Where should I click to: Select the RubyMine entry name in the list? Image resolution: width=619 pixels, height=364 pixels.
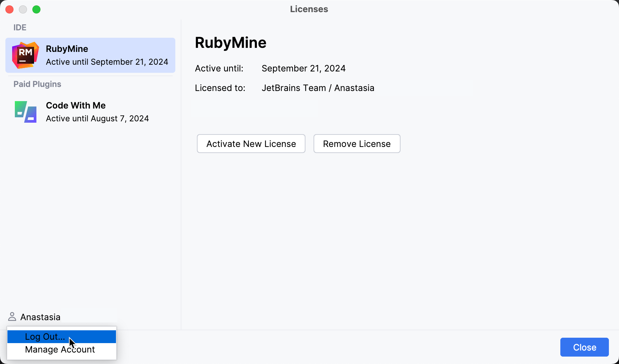point(67,49)
